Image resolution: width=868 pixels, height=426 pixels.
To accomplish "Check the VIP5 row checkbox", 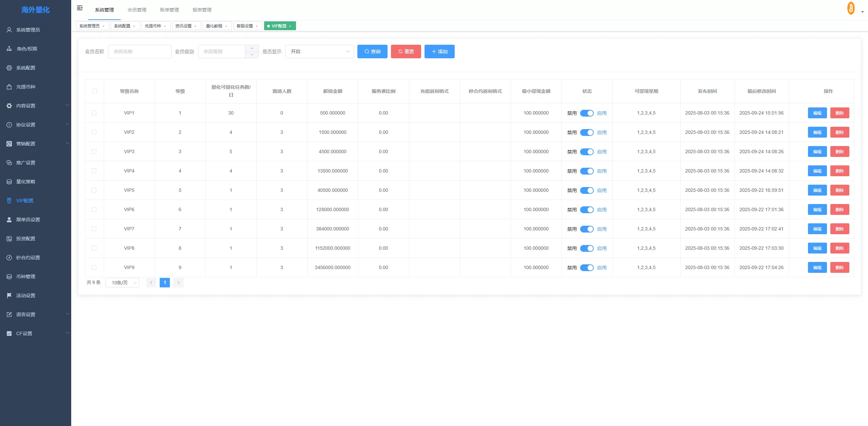I will pyautogui.click(x=94, y=190).
